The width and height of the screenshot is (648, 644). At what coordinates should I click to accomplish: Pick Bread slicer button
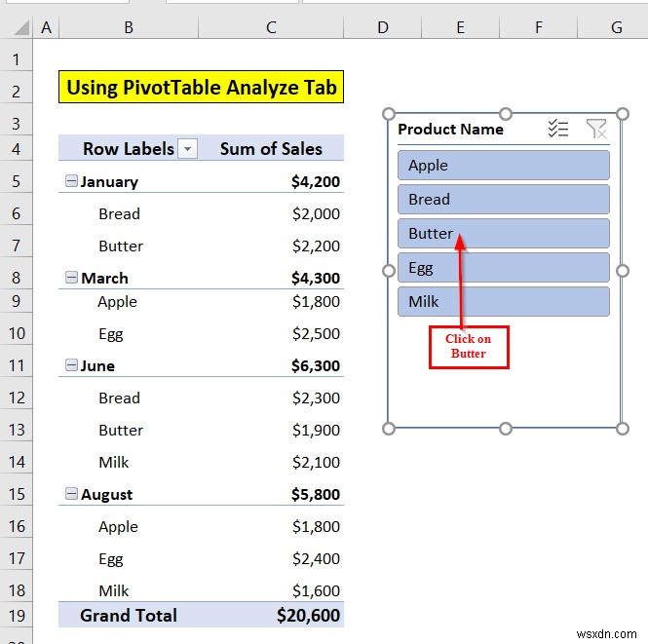504,199
